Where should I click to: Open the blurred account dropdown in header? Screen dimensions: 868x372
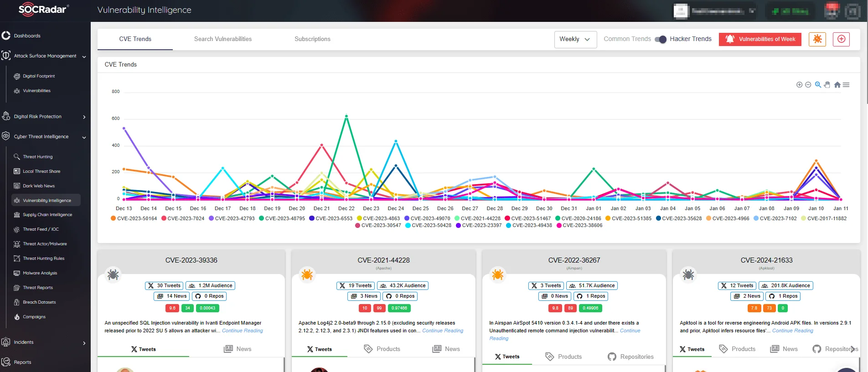tap(714, 11)
